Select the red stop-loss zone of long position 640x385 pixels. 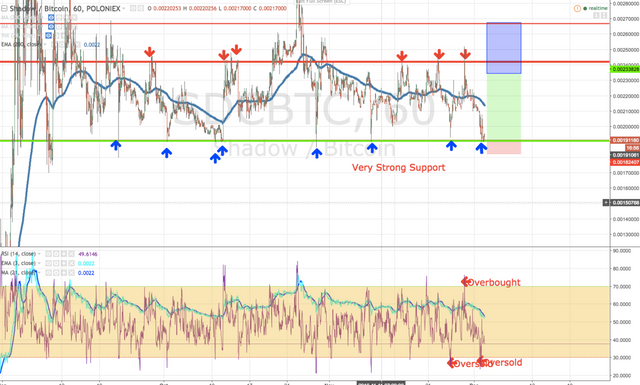click(504, 147)
